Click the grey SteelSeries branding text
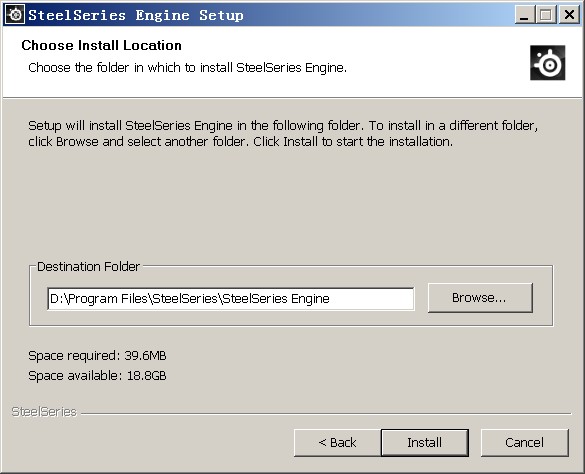This screenshot has height=474, width=585. pos(44,412)
